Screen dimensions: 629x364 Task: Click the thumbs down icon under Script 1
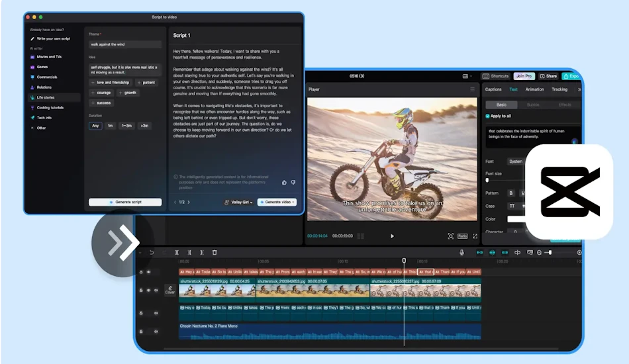tap(293, 183)
